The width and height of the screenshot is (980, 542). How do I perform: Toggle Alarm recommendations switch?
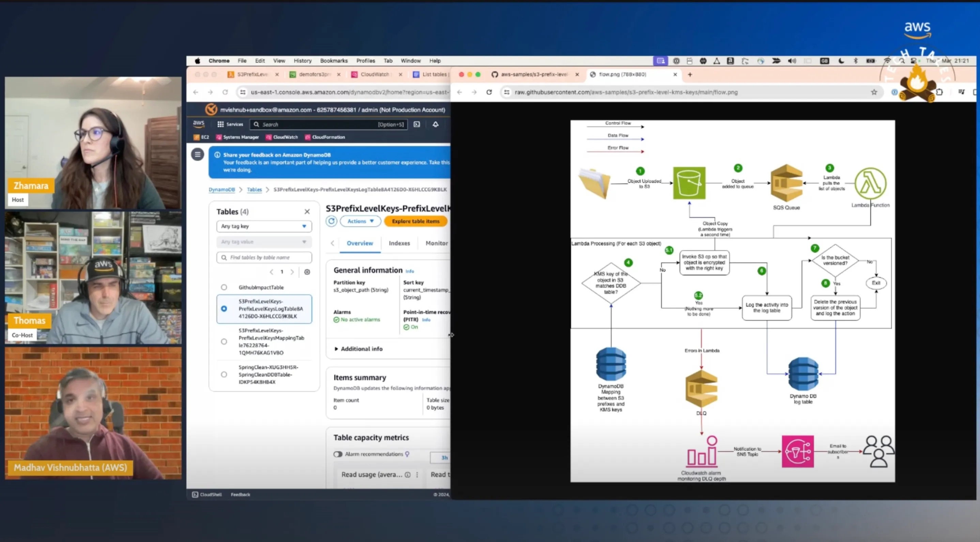[x=338, y=454]
